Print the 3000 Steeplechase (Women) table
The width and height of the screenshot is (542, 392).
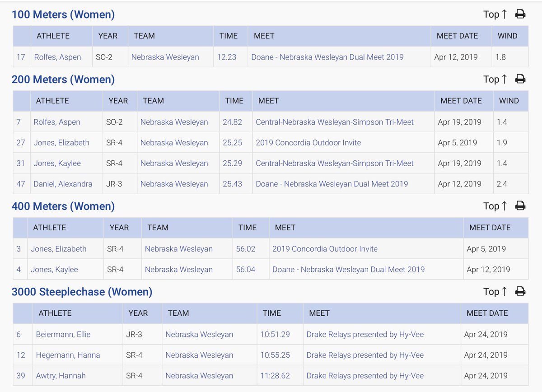click(520, 292)
